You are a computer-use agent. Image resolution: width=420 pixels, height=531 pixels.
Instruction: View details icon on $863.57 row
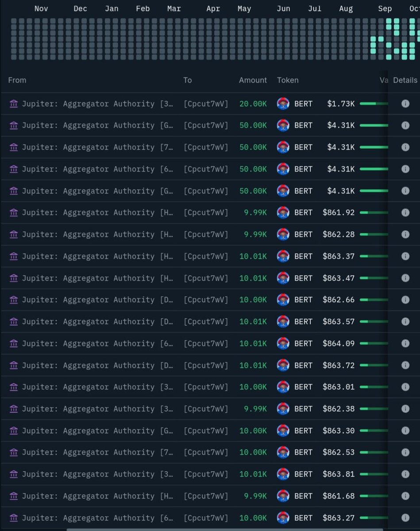pyautogui.click(x=405, y=322)
